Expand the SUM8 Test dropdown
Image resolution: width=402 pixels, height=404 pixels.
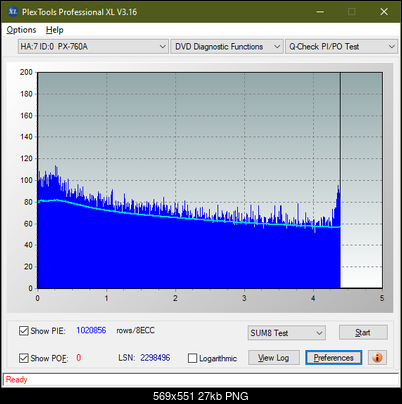[287, 333]
